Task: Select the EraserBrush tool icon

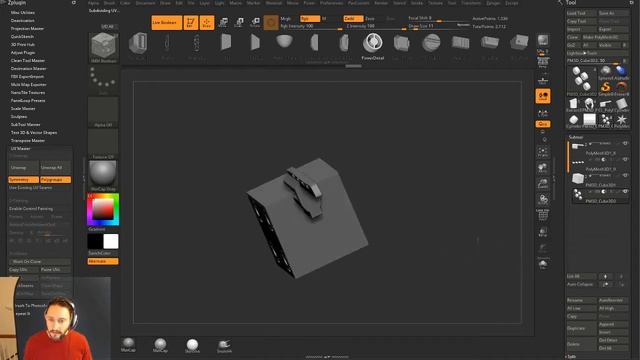Action: [621, 87]
